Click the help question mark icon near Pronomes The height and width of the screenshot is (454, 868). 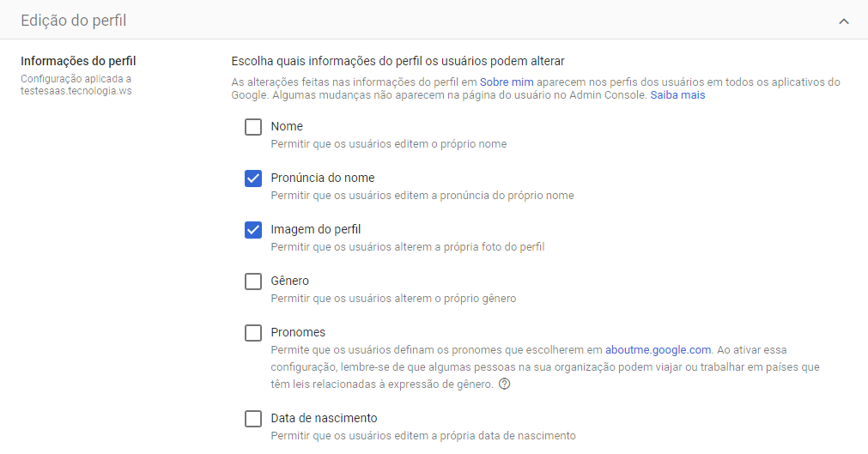(x=504, y=384)
